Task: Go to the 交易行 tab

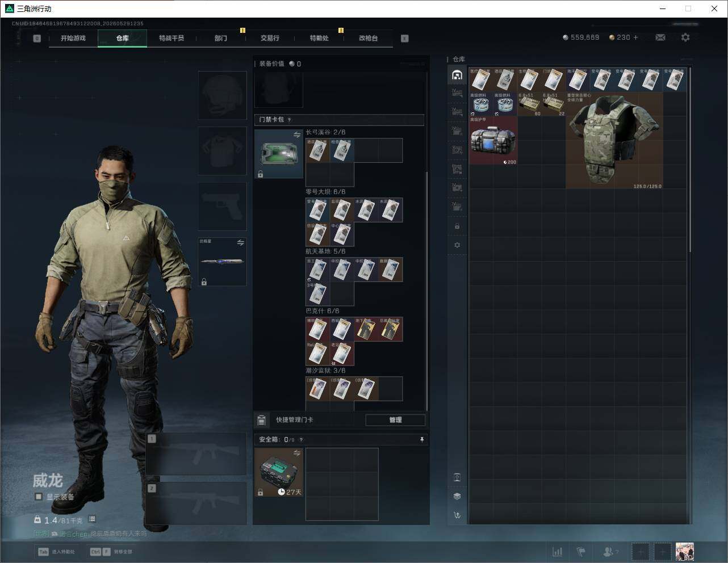Action: coord(270,38)
